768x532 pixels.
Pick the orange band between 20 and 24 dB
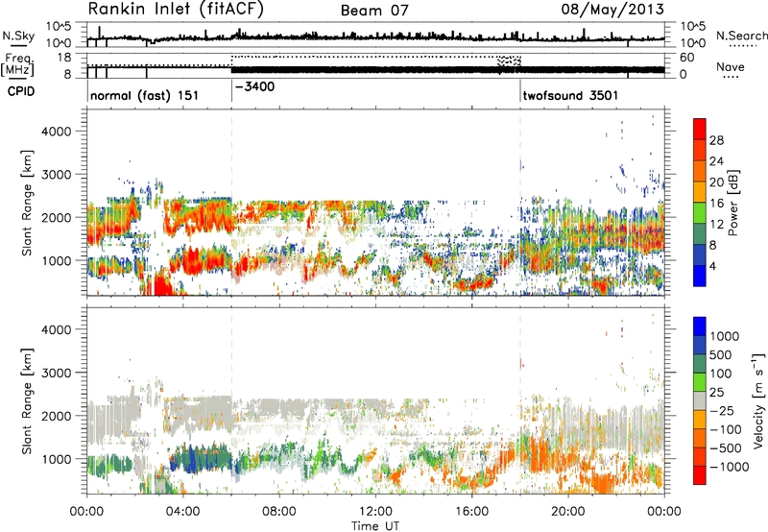click(700, 171)
